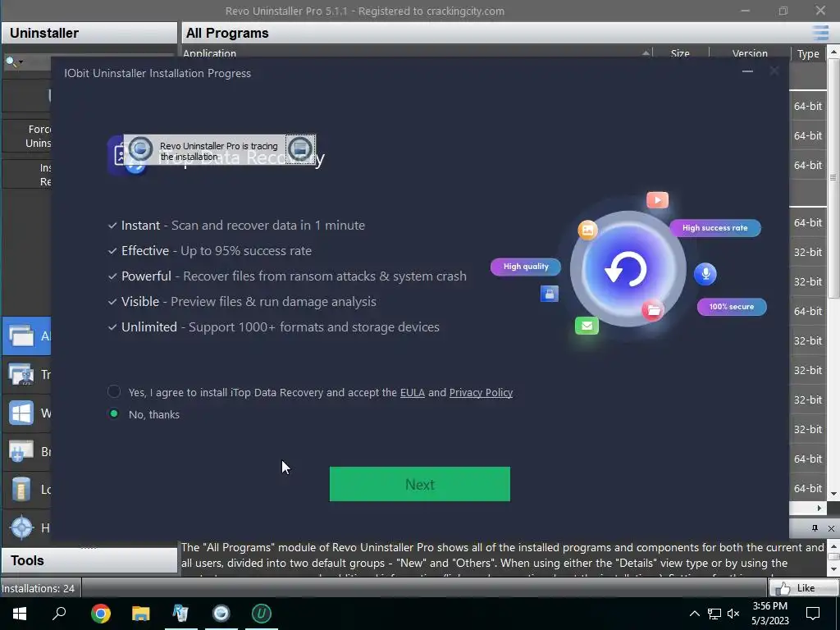This screenshot has height=630, width=840.
Task: Close the description panel in Revo
Action: click(831, 528)
